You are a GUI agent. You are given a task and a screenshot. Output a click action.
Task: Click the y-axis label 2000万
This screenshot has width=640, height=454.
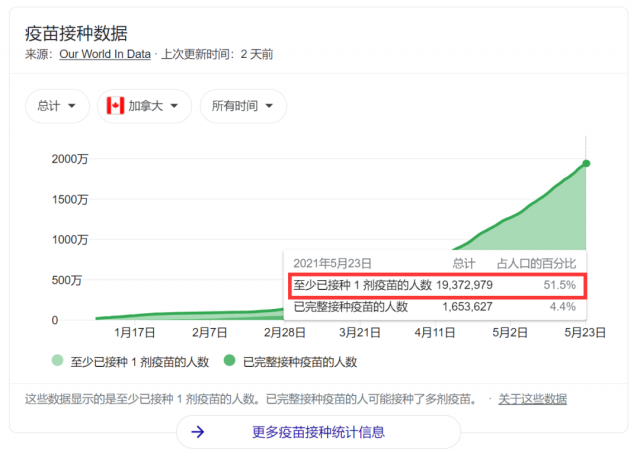[70, 159]
